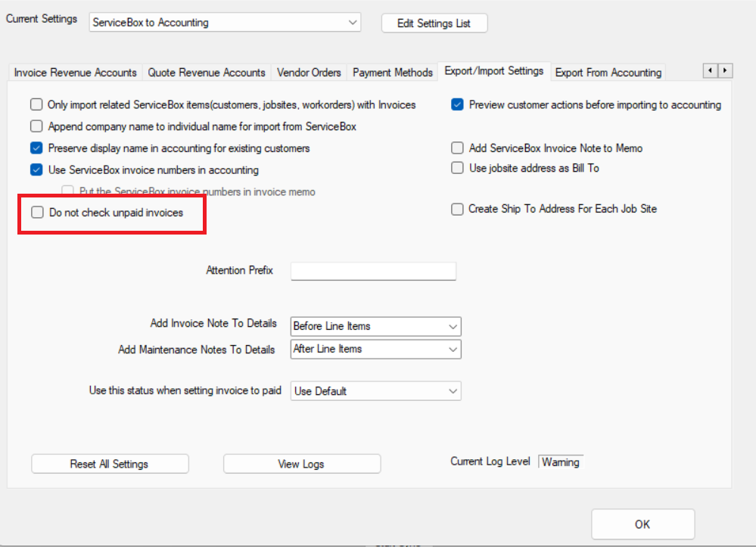Click the Add Maintenance Notes To Details label
The image size is (756, 547).
(196, 350)
